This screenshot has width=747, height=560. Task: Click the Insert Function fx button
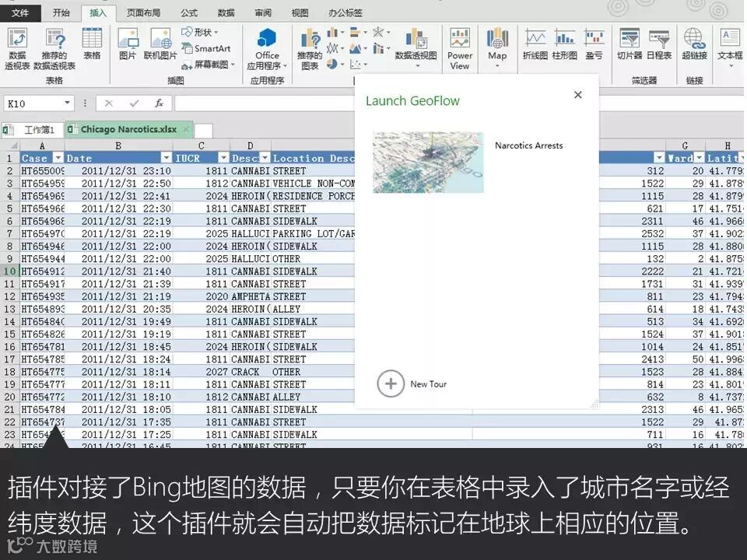[159, 103]
